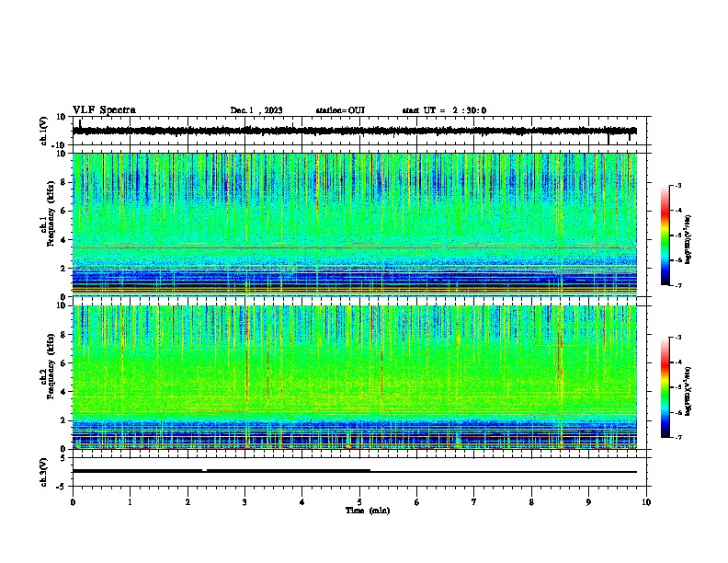
Task: Click time axis tick label "8"
Action: pyautogui.click(x=531, y=502)
